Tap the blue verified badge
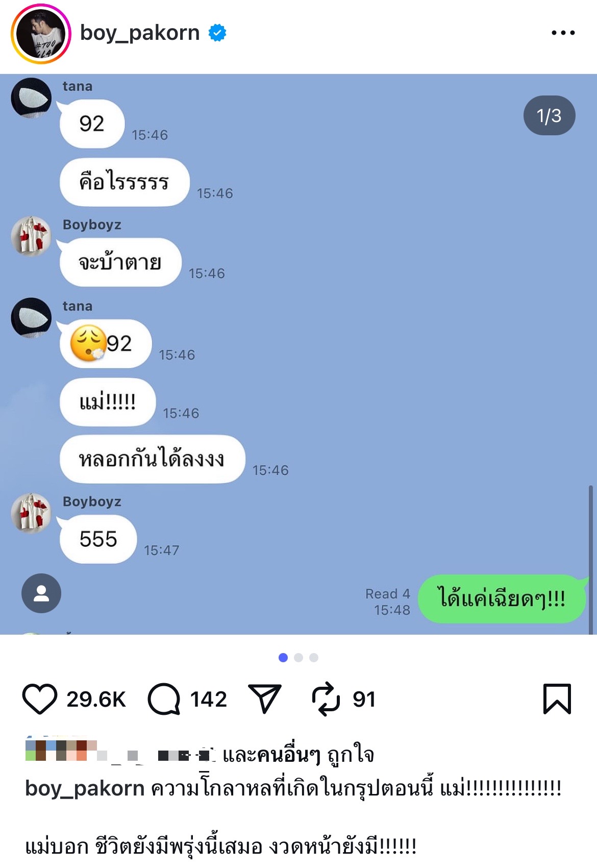 coord(217,33)
